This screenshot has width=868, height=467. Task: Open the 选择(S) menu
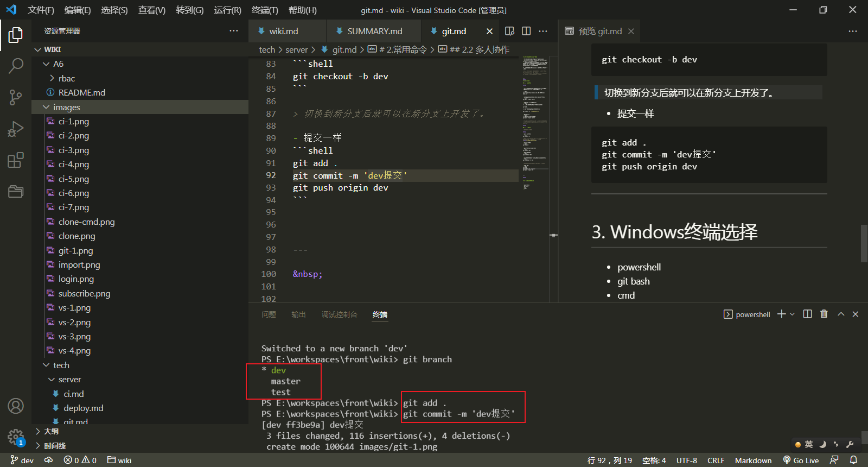click(114, 10)
